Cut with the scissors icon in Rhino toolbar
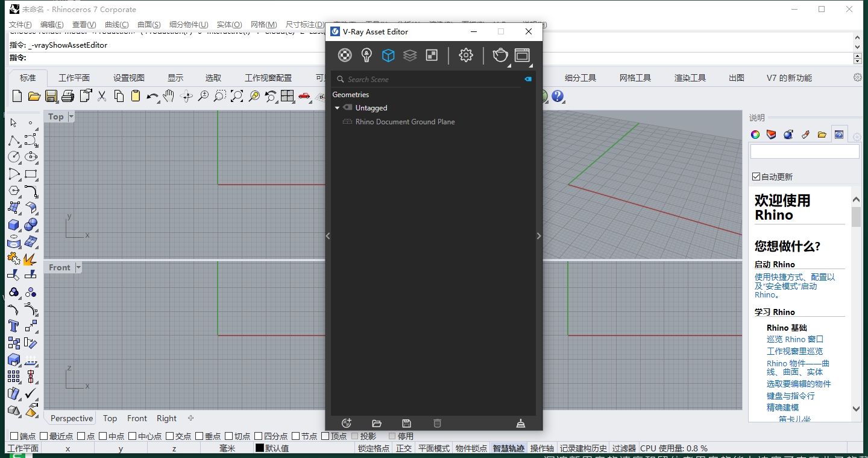Viewport: 868px width, 458px height. coord(102,96)
